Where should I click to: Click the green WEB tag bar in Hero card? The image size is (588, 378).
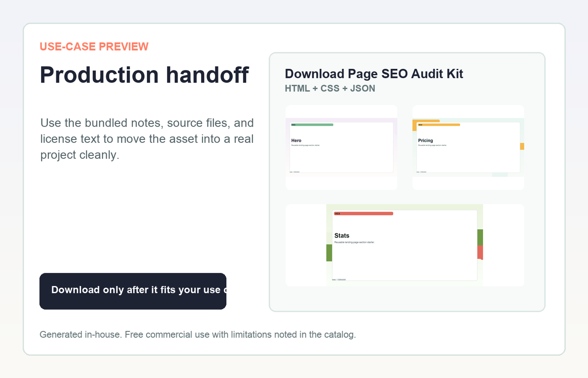[312, 125]
